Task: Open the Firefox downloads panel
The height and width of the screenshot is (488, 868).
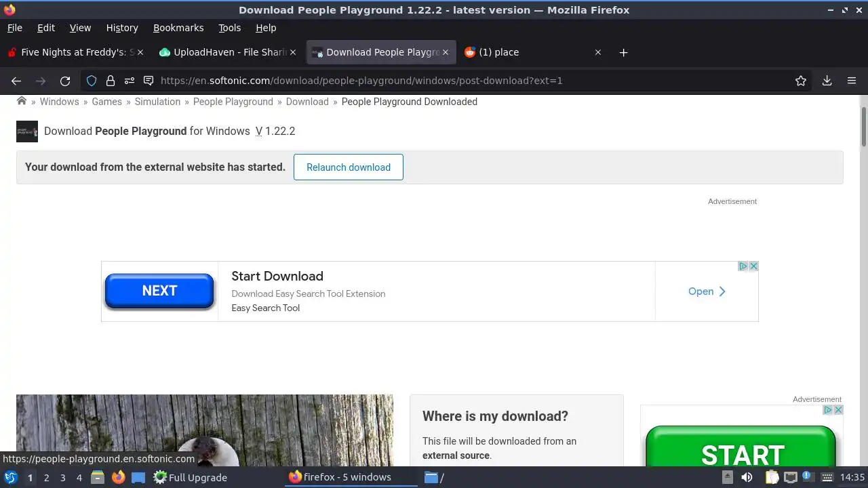Action: coord(827,81)
